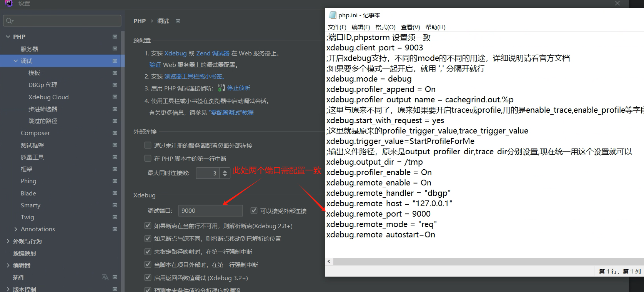This screenshot has width=644, height=292.
Task: Collapse the PHP tree node
Action: 8,37
